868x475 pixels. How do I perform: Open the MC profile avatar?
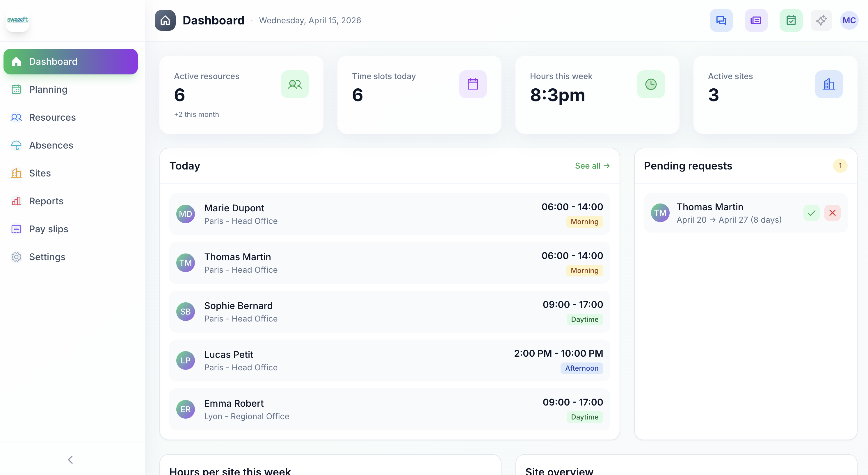point(849,20)
